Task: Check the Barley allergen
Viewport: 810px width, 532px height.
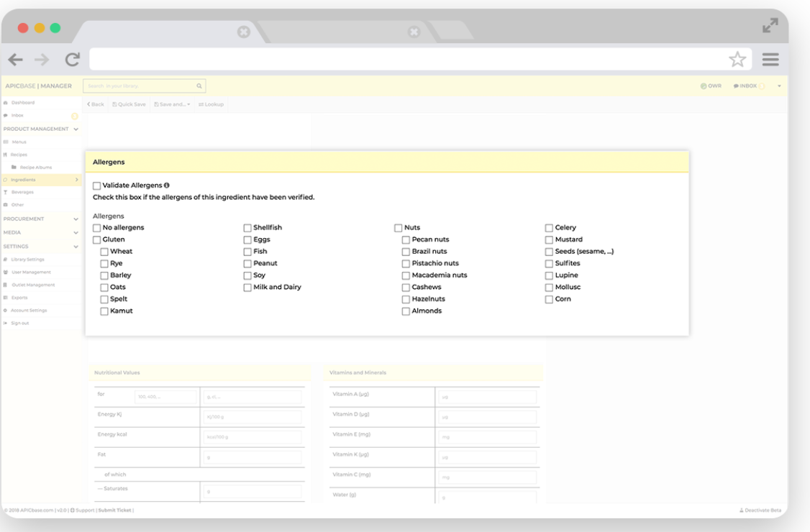Action: (x=104, y=275)
